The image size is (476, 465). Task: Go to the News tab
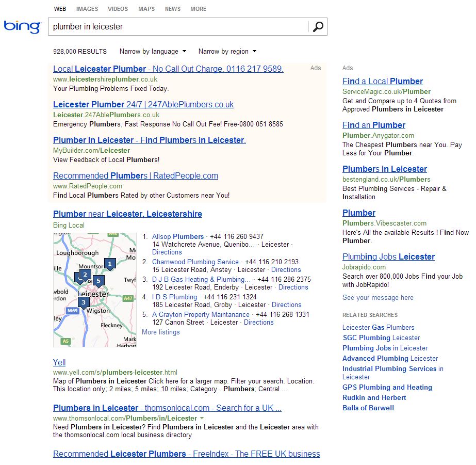pyautogui.click(x=173, y=9)
